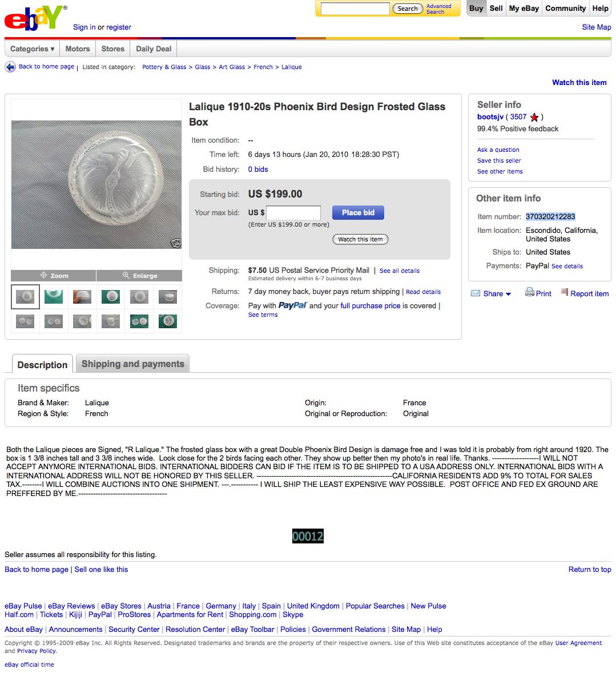The image size is (616, 673).
Task: Select the last thumbnail in second row
Action: pyautogui.click(x=167, y=321)
